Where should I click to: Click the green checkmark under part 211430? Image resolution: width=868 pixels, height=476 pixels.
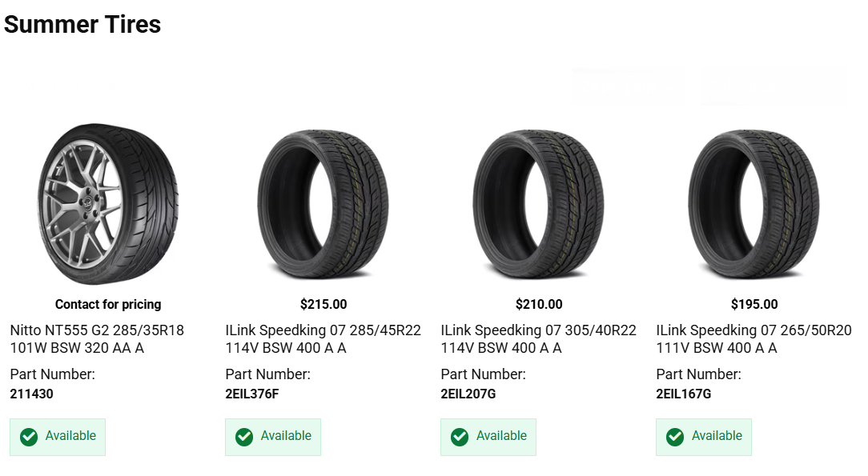pos(29,437)
